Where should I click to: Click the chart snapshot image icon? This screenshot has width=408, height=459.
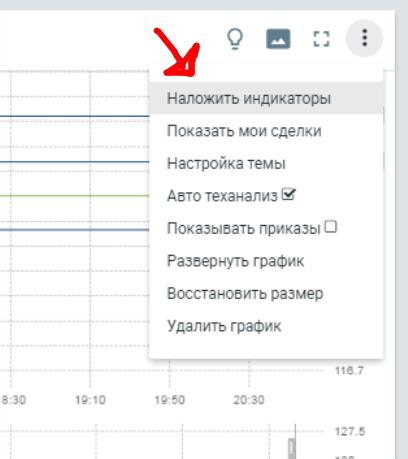pyautogui.click(x=278, y=39)
